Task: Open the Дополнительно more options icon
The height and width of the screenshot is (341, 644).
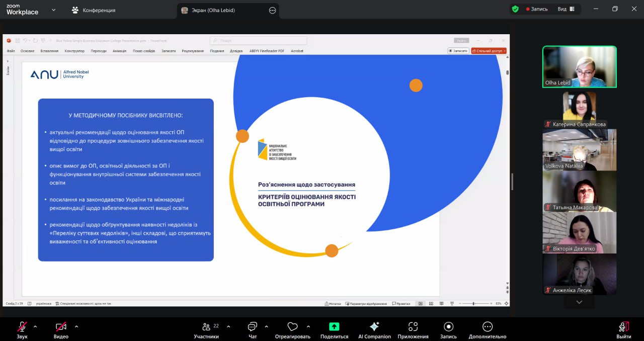Action: click(487, 327)
